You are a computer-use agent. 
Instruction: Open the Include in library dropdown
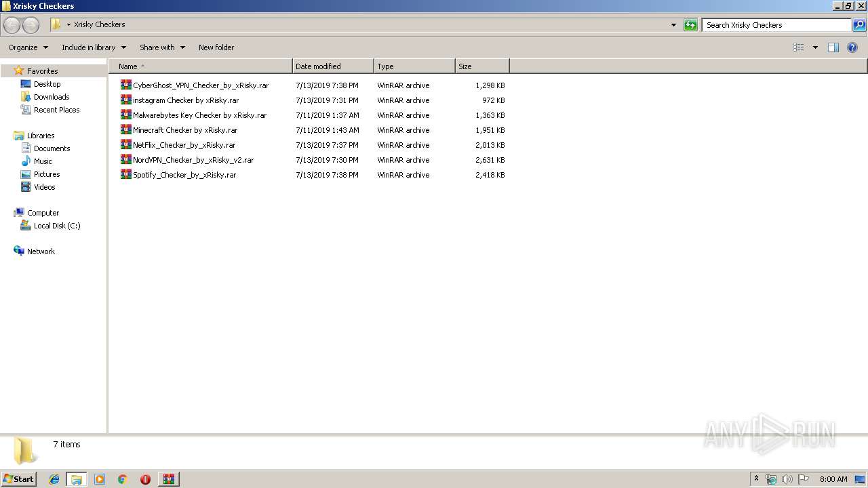94,47
